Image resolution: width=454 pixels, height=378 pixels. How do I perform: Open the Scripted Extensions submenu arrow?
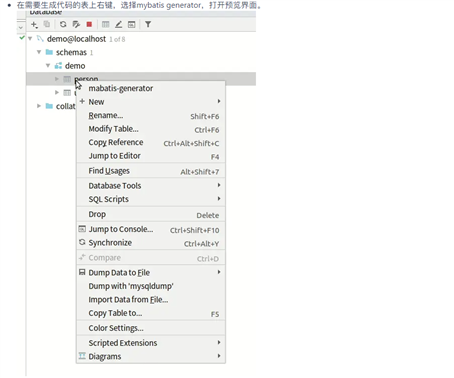point(219,342)
